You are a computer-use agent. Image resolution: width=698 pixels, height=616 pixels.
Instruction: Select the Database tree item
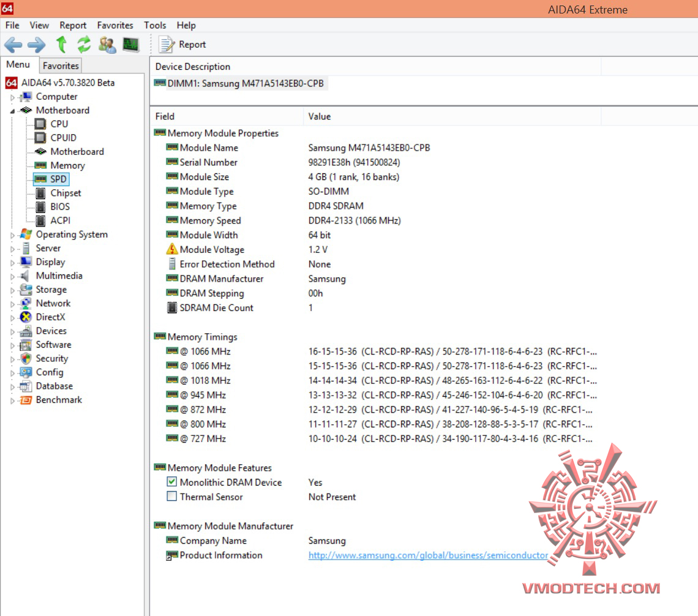click(x=54, y=386)
